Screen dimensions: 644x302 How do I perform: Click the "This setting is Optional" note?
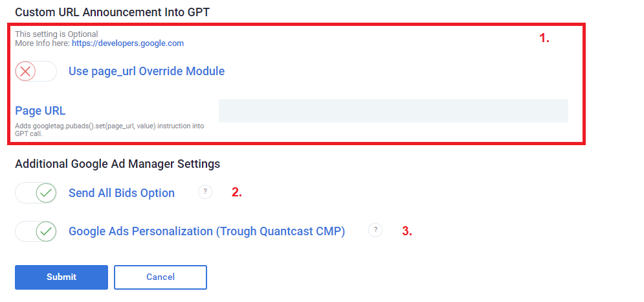click(x=56, y=34)
